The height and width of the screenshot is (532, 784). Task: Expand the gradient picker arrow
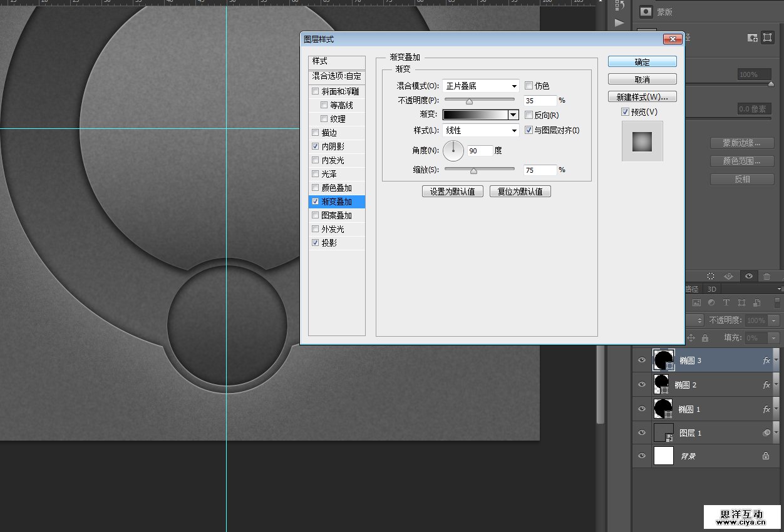pos(513,115)
